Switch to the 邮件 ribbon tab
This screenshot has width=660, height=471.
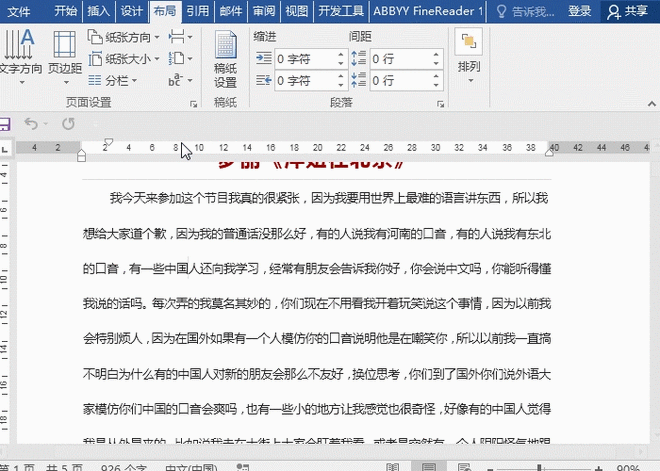231,11
